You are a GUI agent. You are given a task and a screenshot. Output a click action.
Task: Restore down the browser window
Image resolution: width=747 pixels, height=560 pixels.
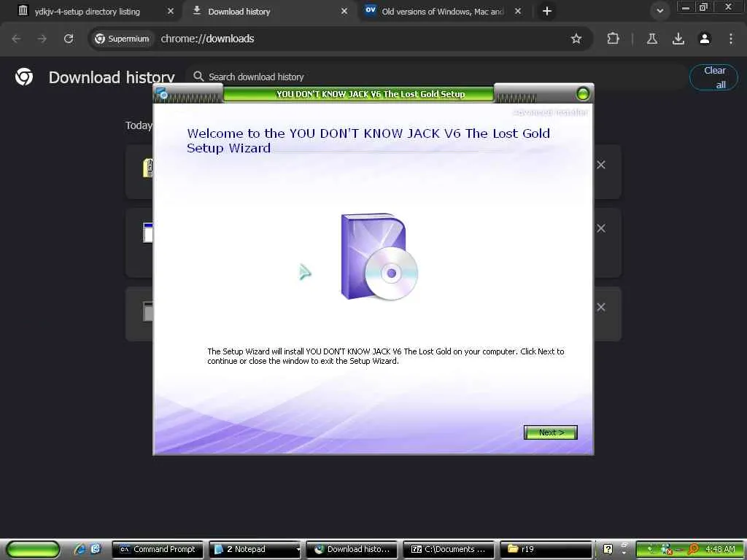click(703, 7)
